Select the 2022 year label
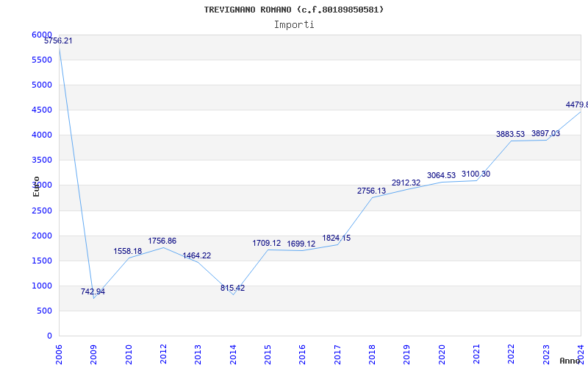The image size is (588, 368). [511, 355]
